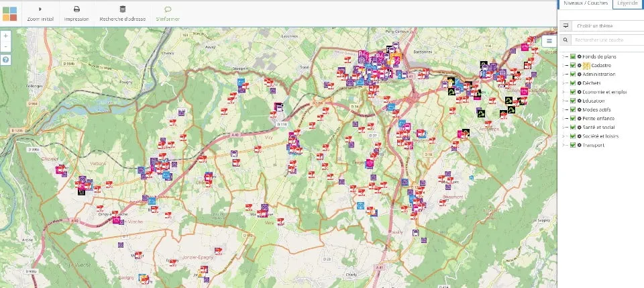Open the S'informer speech bubble tool
The width and height of the screenshot is (644, 288).
coord(168,14)
